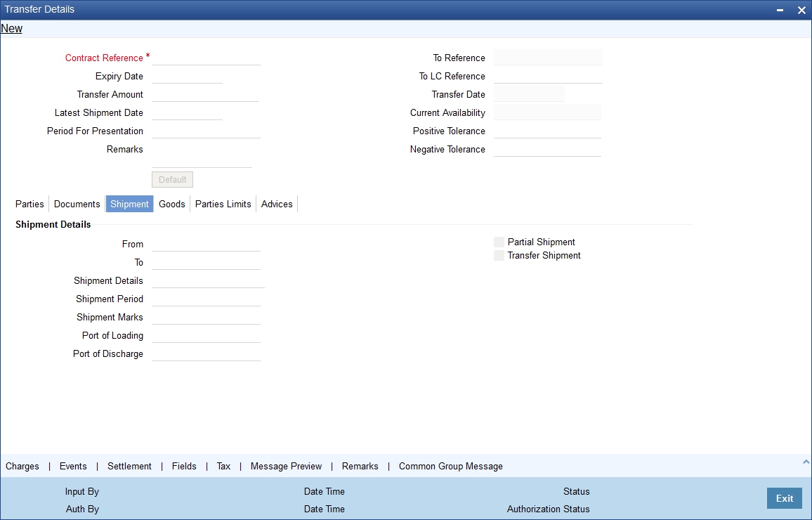This screenshot has height=520, width=812.
Task: Focus the Contract Reference field
Action: coord(206,58)
